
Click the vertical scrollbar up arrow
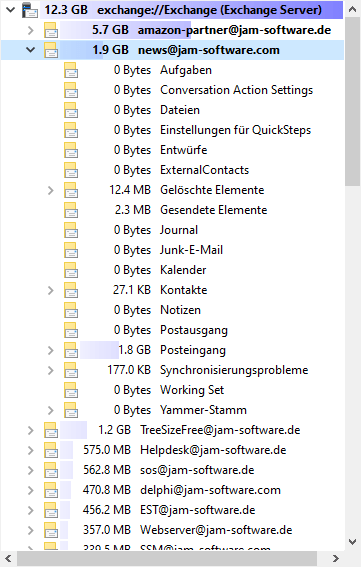point(353,10)
